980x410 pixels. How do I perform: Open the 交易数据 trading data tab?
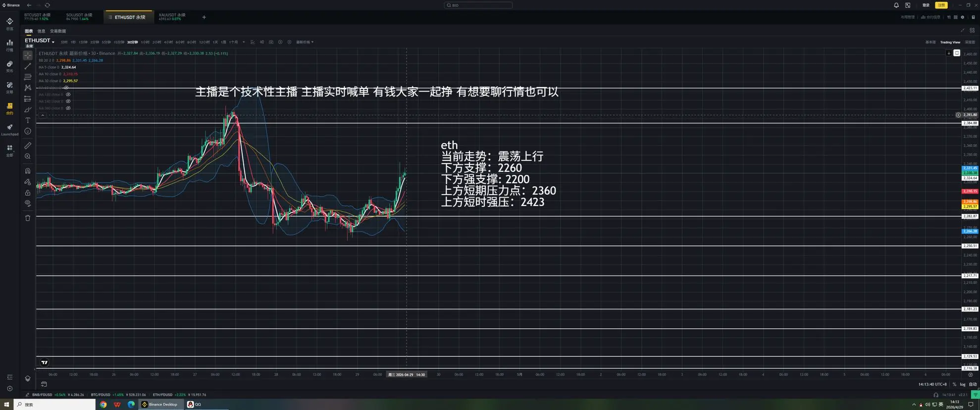(58, 31)
